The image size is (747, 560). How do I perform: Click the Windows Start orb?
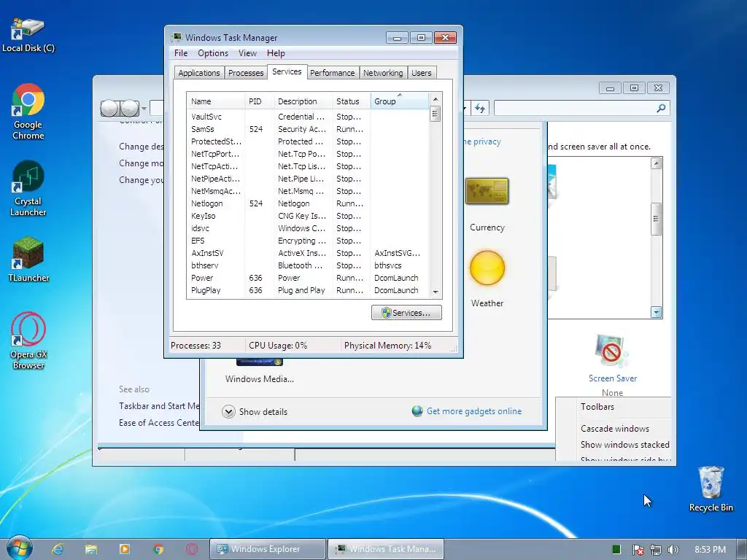coord(19,548)
